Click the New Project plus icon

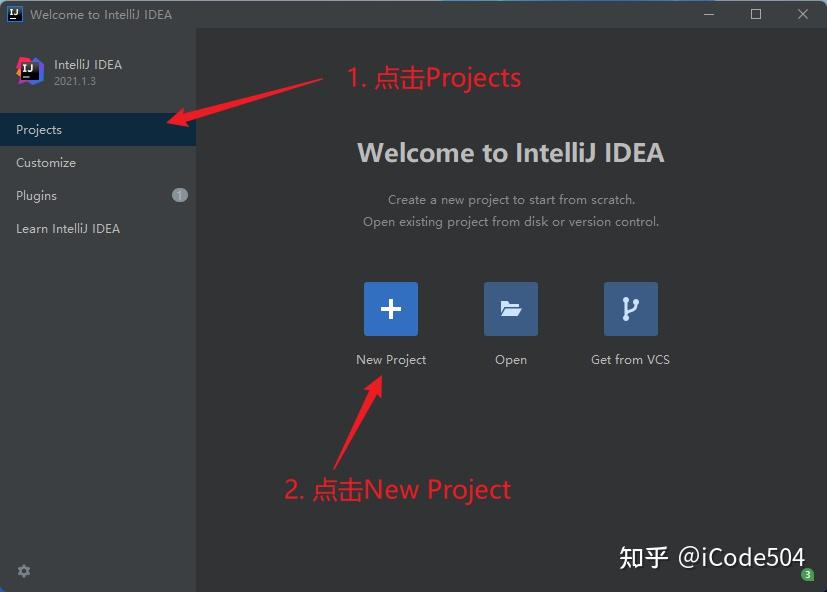(390, 309)
